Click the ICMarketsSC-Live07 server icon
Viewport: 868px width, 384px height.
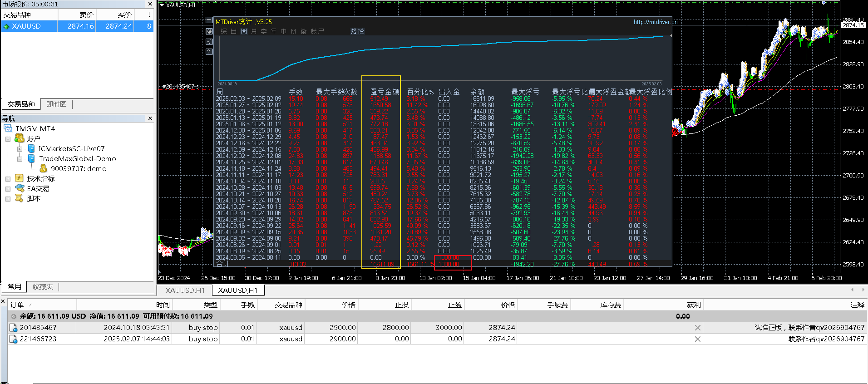click(x=31, y=148)
